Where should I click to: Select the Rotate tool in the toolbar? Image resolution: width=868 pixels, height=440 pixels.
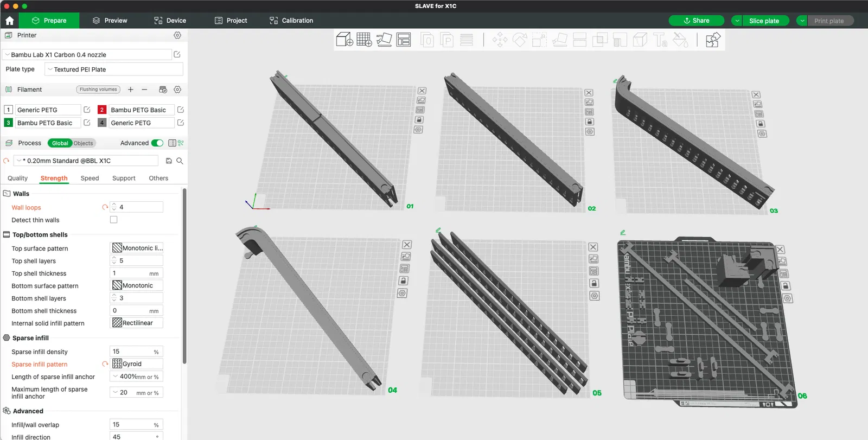pyautogui.click(x=520, y=40)
